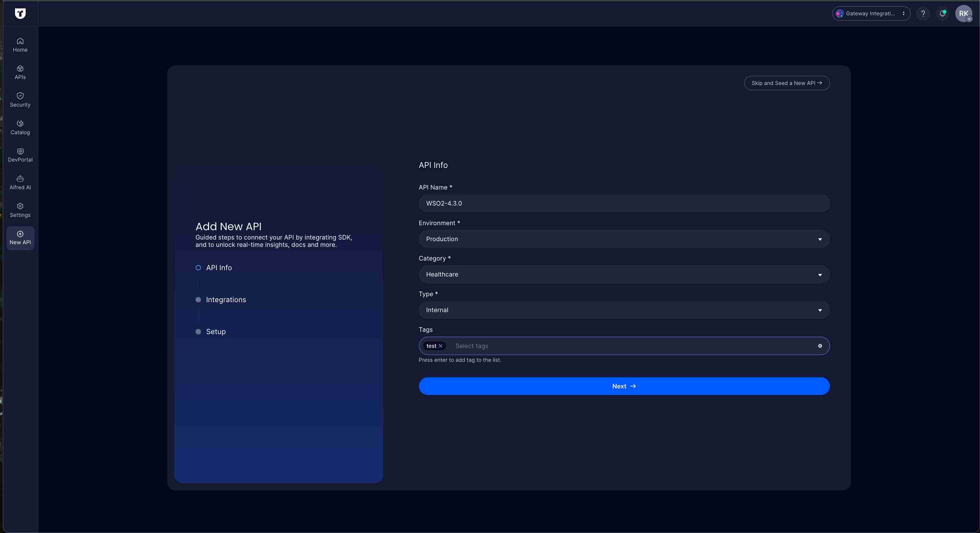Navigate to the Catalog page
Screen dimensions: 980x533
click(20, 127)
